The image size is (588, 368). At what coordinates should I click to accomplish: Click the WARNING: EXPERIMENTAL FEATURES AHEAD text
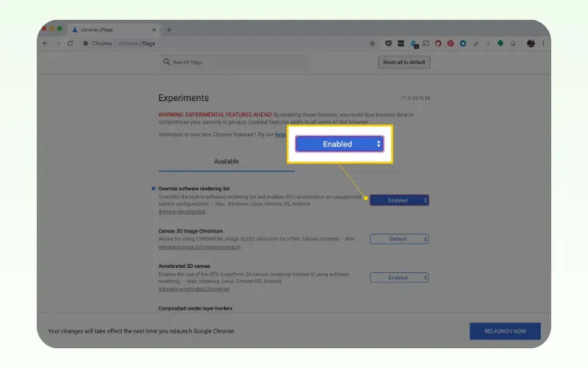pyautogui.click(x=215, y=115)
